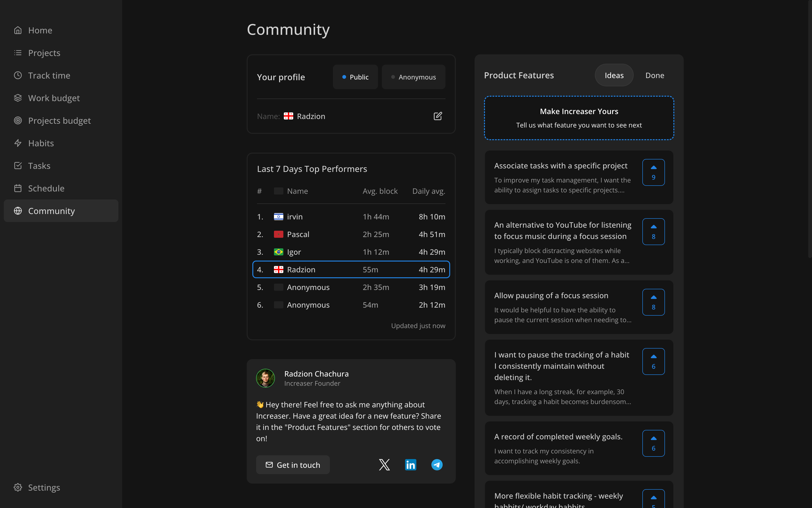Click the Community globe icon
The image size is (812, 508).
pyautogui.click(x=18, y=211)
